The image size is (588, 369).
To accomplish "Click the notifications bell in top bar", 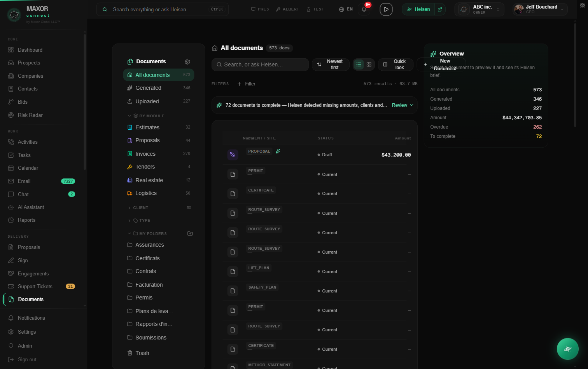I will (364, 9).
